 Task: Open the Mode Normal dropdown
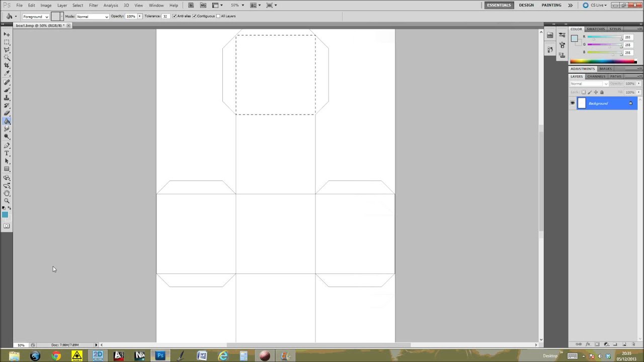point(92,17)
